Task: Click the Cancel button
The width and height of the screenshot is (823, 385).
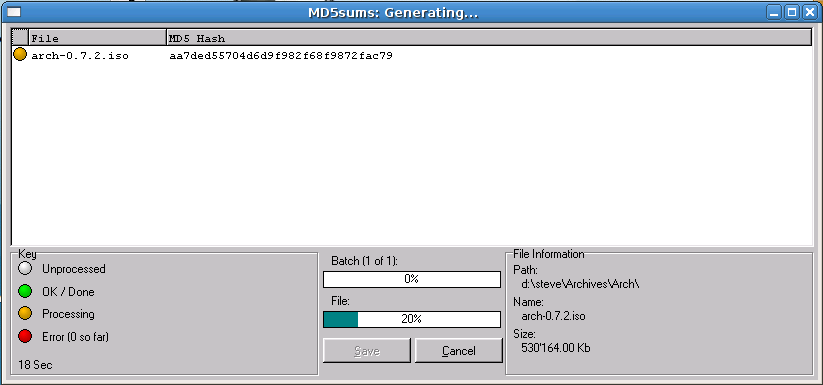Action: [x=459, y=350]
